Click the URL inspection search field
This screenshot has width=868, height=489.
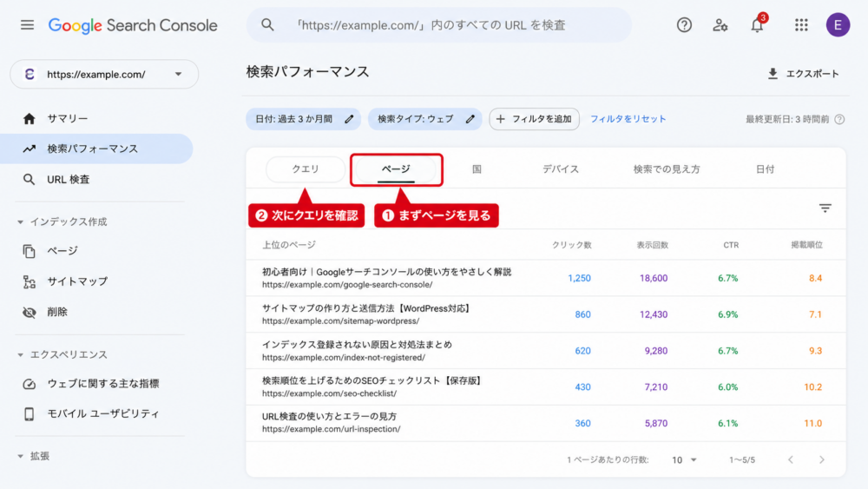439,25
